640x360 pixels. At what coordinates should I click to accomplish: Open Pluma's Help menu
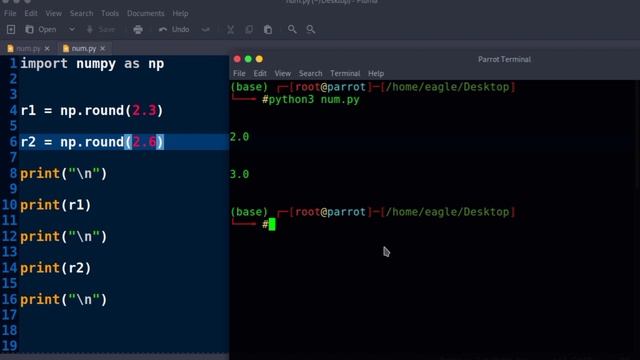180,13
